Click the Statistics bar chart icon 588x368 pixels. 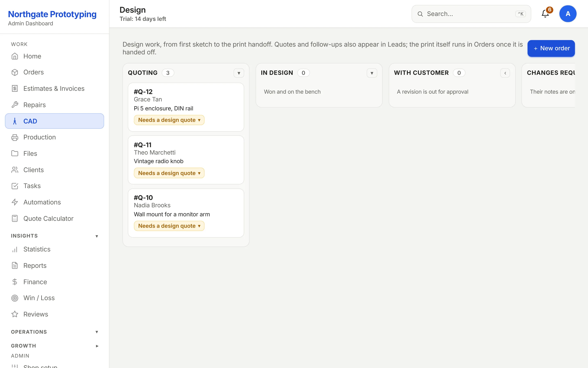pyautogui.click(x=15, y=249)
